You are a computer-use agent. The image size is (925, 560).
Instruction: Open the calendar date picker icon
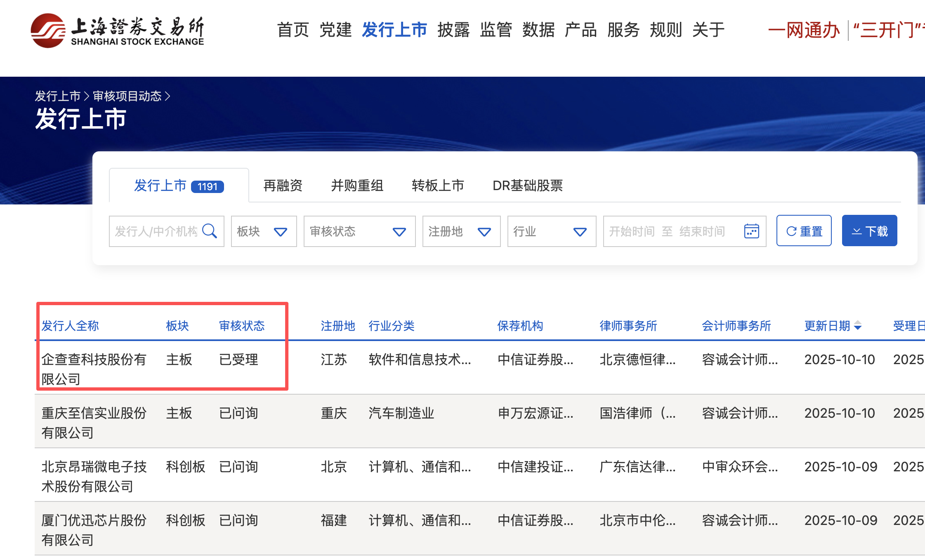pyautogui.click(x=751, y=231)
